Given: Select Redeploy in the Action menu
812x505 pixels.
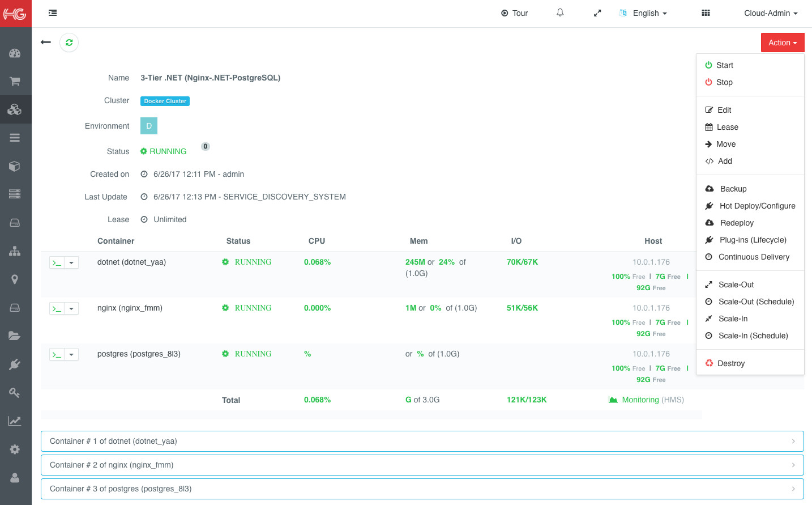Looking at the screenshot, I should click(750, 223).
